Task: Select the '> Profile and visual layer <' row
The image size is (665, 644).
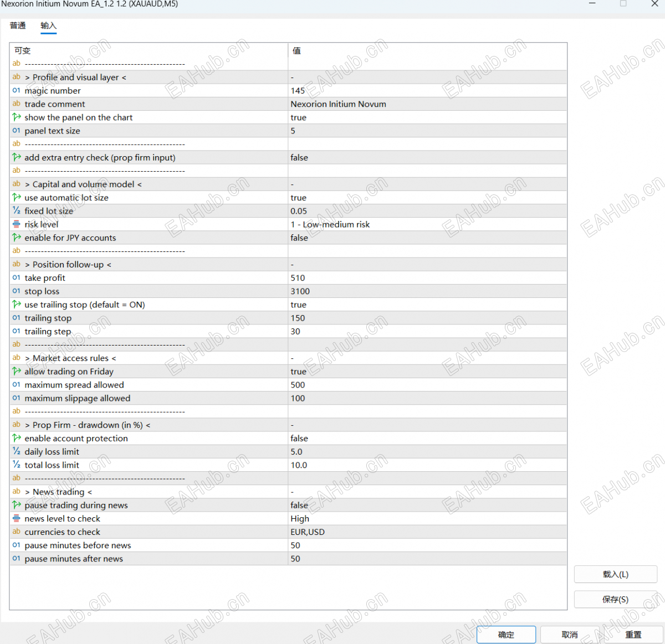Action: (288, 78)
